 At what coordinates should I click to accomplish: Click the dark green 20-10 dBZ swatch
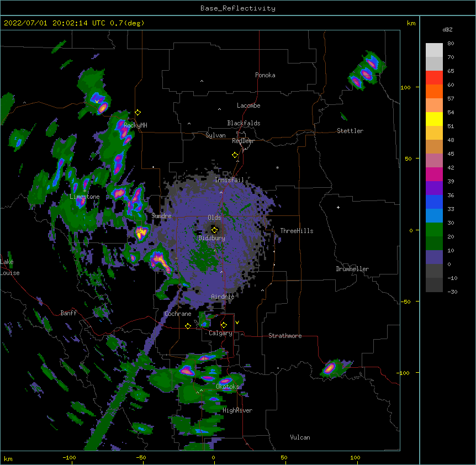pos(434,243)
